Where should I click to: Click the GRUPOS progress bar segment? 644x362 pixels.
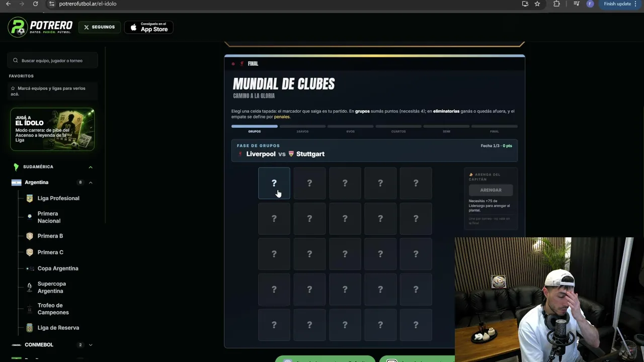coord(255,126)
